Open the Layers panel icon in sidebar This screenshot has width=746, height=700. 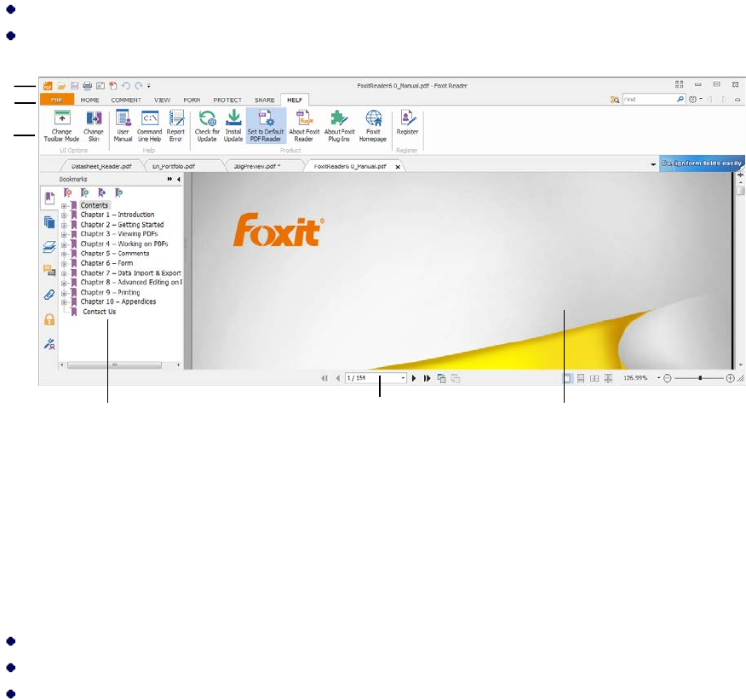tap(49, 246)
